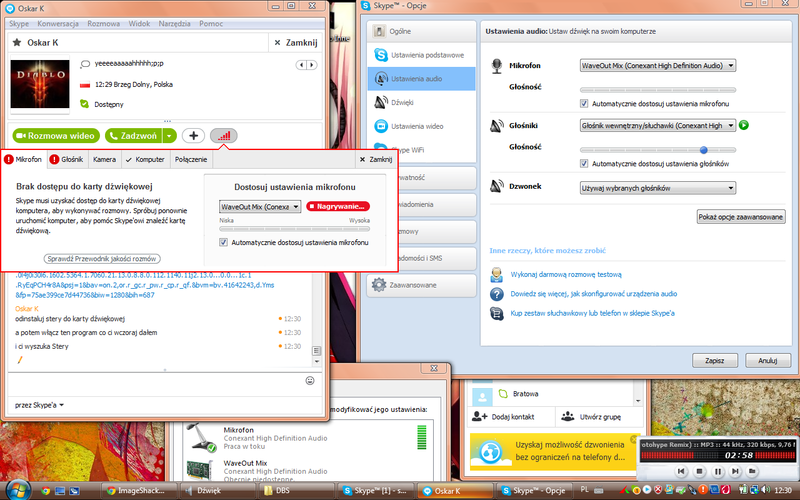This screenshot has width=800, height=500.
Task: Toggle auto-adjust microphone settings in Opcje window
Action: pyautogui.click(x=584, y=104)
